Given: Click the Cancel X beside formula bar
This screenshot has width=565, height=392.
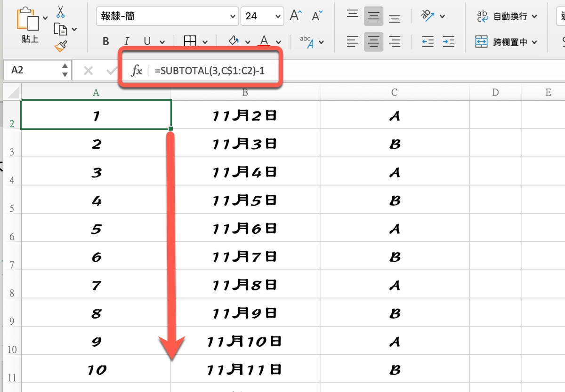Looking at the screenshot, I should (x=88, y=71).
